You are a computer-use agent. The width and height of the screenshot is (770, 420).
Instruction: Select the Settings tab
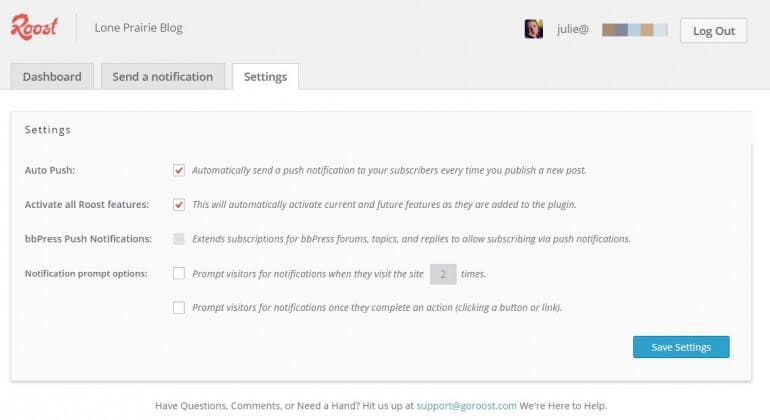click(265, 77)
